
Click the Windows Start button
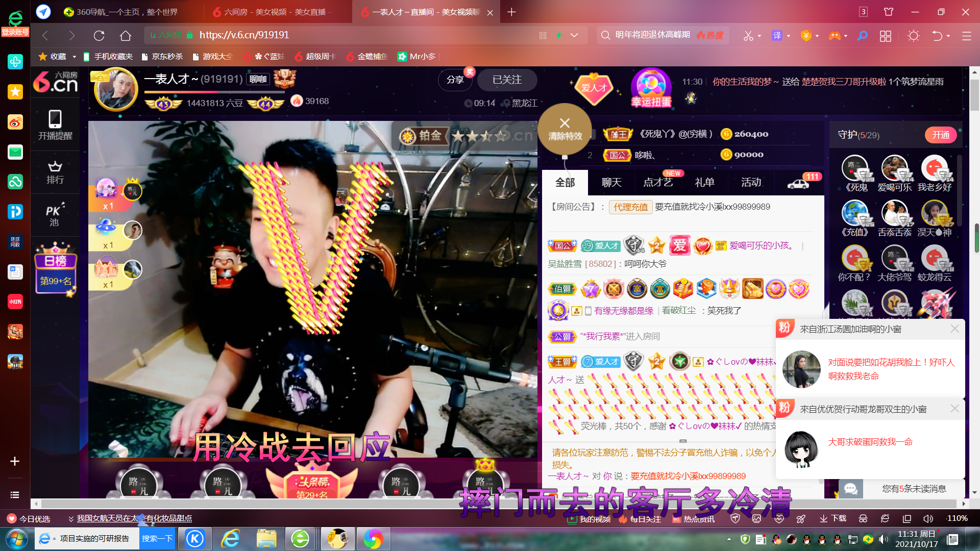17,539
